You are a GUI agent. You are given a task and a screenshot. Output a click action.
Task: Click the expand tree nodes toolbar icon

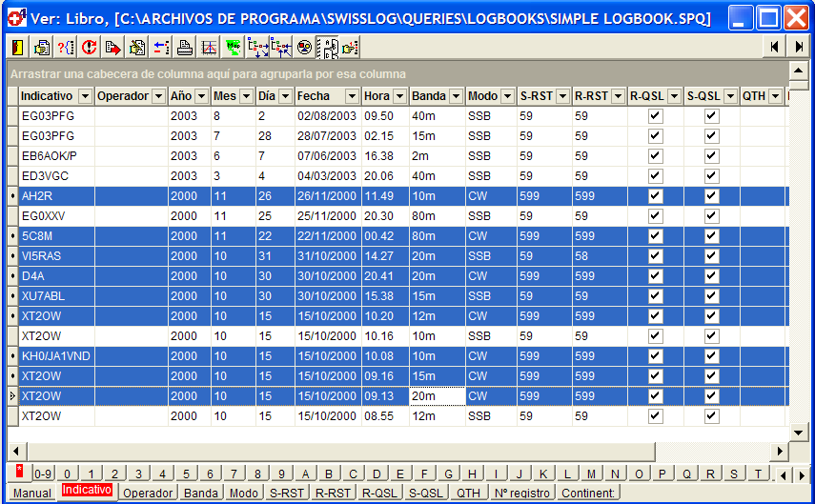[256, 47]
